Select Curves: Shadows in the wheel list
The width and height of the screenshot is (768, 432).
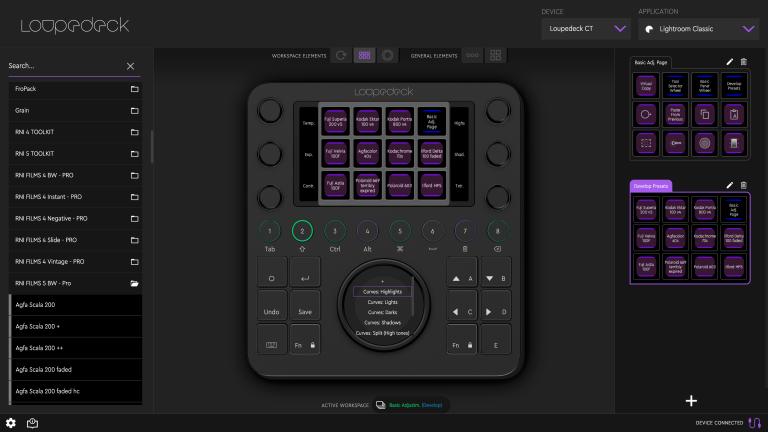384,323
